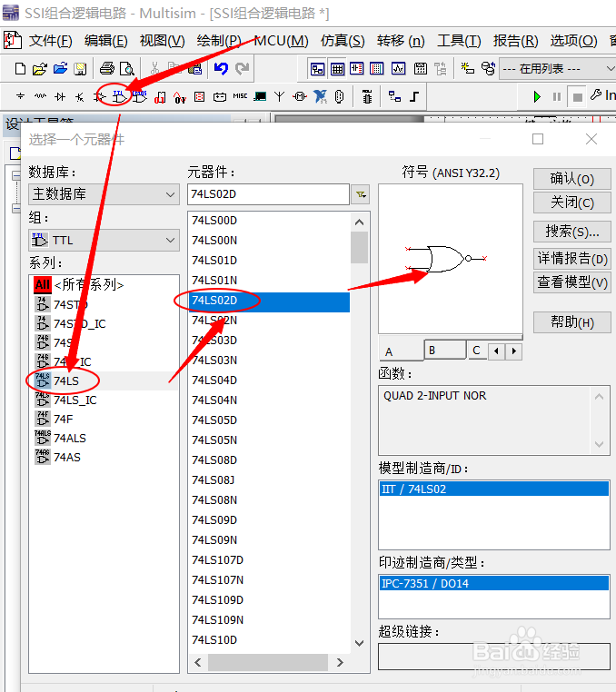Place a hierarchical block
Viewport: 616px width, 692px height.
394,96
